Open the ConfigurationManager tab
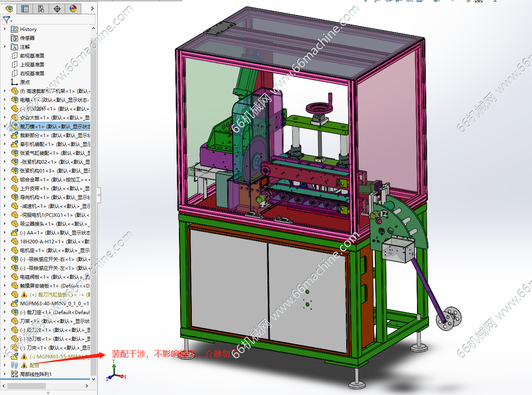 41,8
